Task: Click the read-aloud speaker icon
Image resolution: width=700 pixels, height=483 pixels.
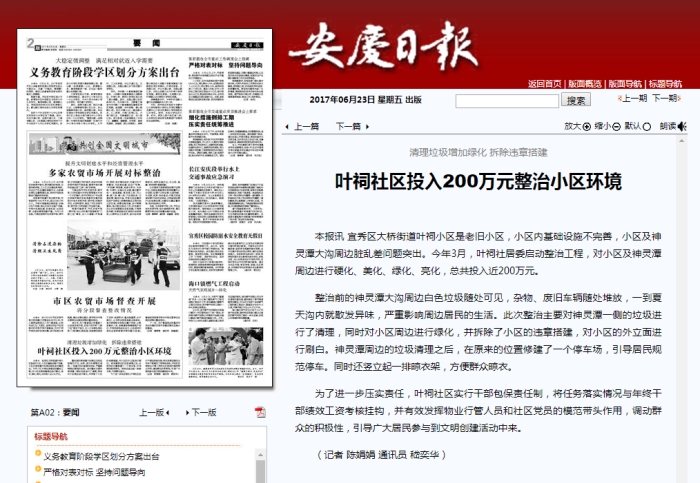Action: [682, 127]
